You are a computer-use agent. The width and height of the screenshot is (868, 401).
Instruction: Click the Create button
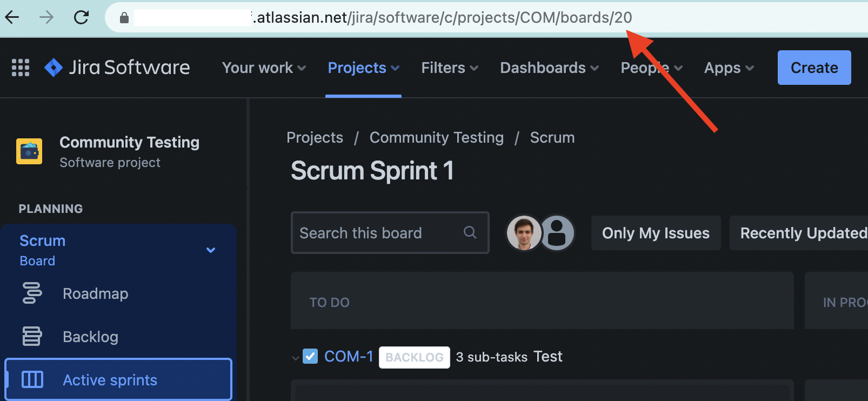tap(814, 67)
